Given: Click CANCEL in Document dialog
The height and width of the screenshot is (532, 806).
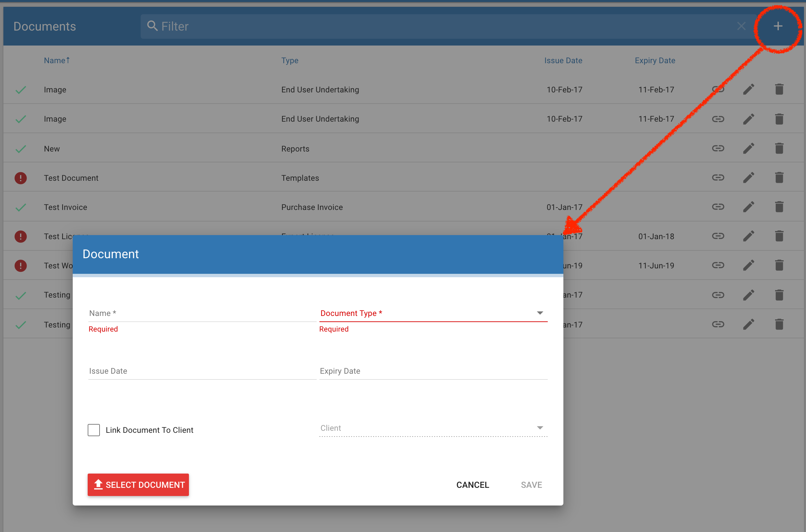Looking at the screenshot, I should pos(473,485).
